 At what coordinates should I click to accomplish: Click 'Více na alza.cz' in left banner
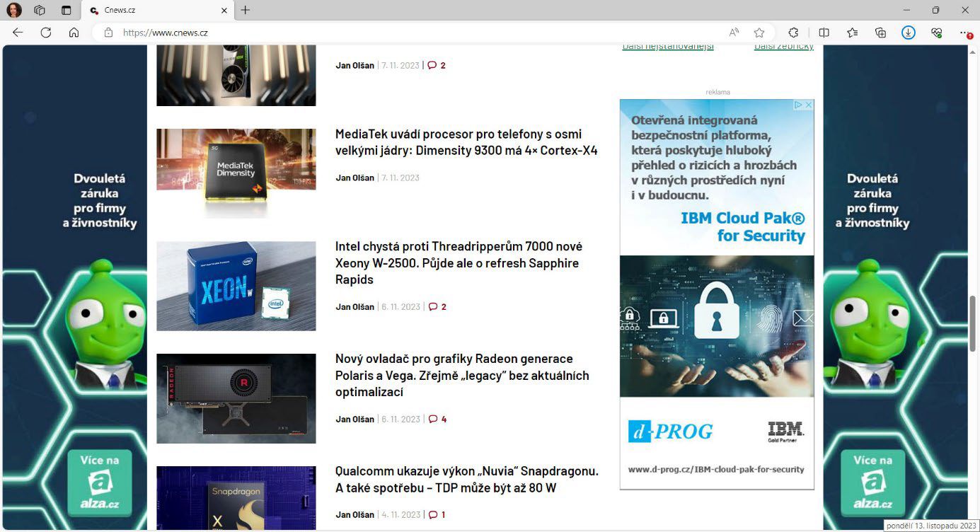coord(100,483)
